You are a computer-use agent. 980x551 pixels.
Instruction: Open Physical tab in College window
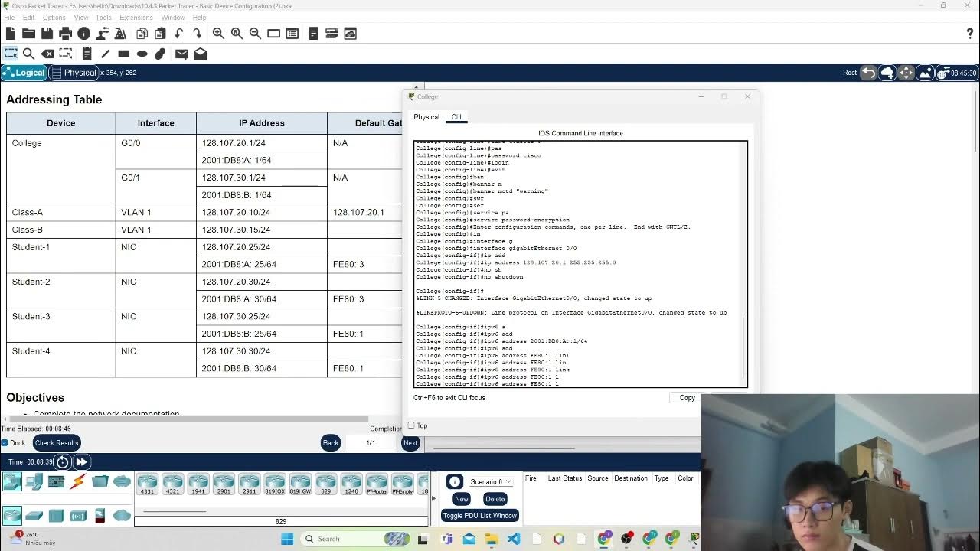tap(426, 117)
